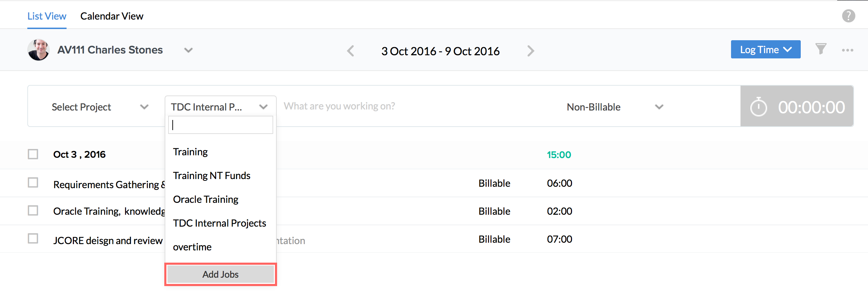This screenshot has width=868, height=306.
Task: Pick overtime from the jobs list
Action: (192, 247)
